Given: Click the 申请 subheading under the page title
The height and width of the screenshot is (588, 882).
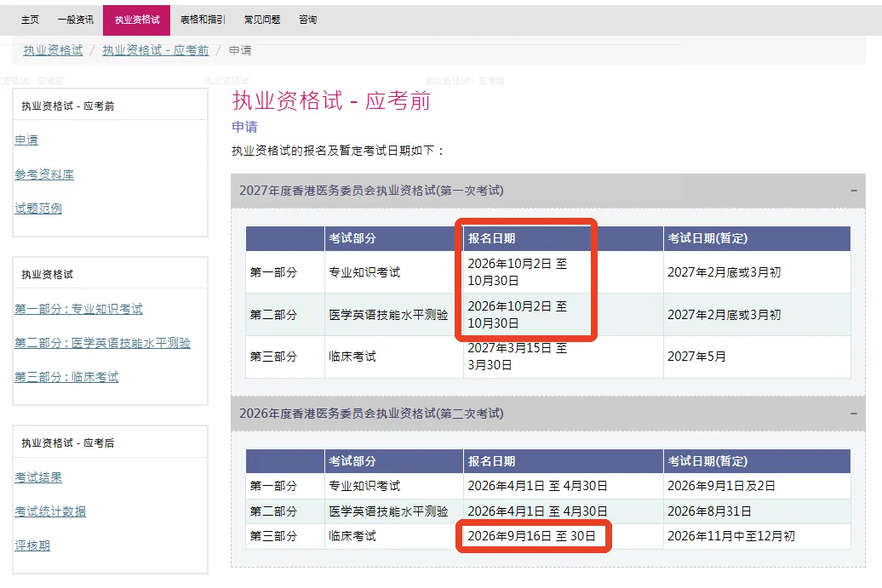Looking at the screenshot, I should tap(244, 127).
